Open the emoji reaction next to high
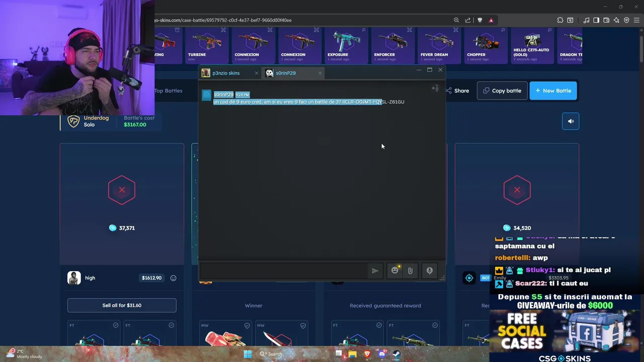 [x=173, y=278]
